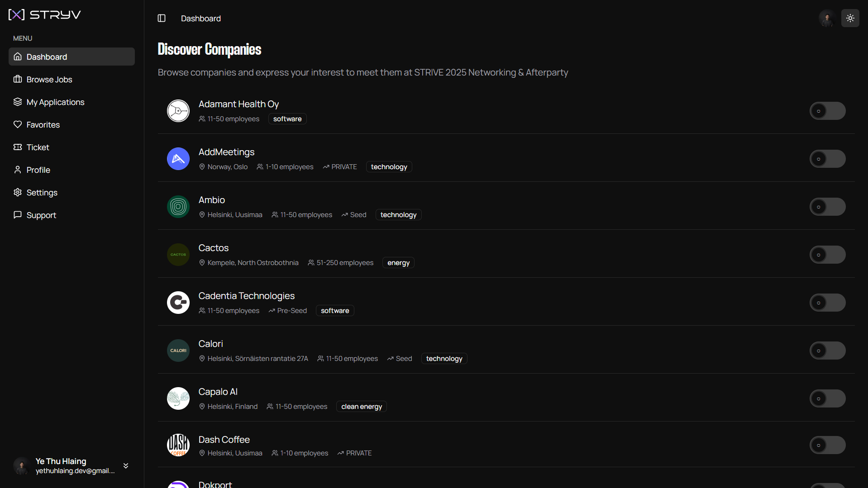Open the Ambio company name
This screenshot has height=488, width=868.
212,200
